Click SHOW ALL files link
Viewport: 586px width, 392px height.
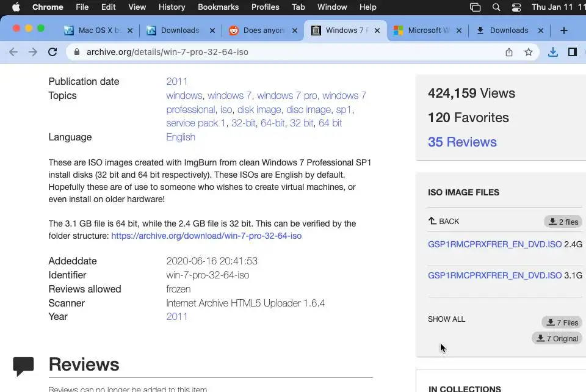[x=447, y=319]
